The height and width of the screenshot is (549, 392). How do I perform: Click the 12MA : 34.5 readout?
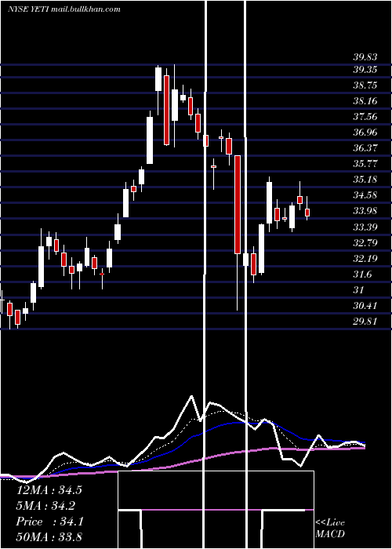point(49,490)
